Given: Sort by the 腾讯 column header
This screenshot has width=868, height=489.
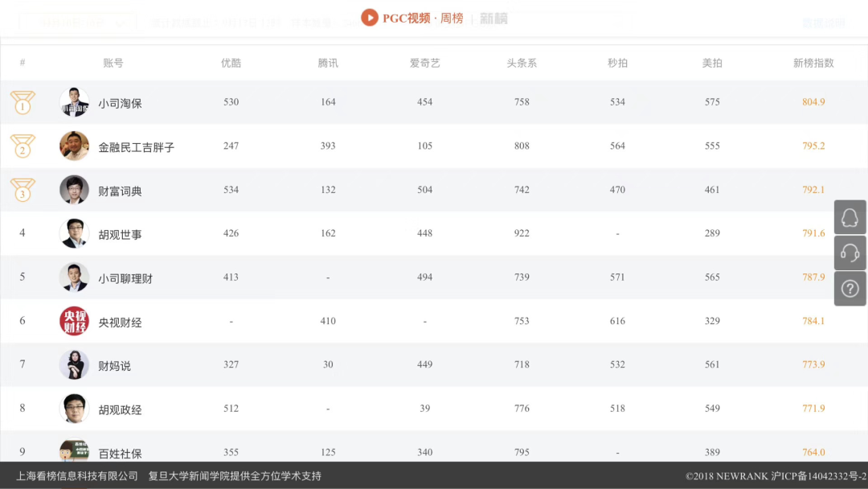Looking at the screenshot, I should pyautogui.click(x=328, y=63).
